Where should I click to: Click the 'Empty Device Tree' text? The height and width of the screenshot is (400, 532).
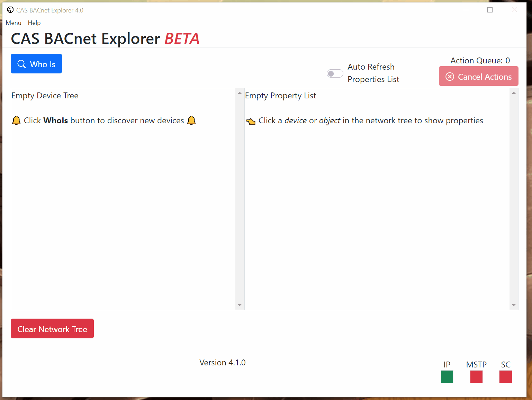point(45,96)
